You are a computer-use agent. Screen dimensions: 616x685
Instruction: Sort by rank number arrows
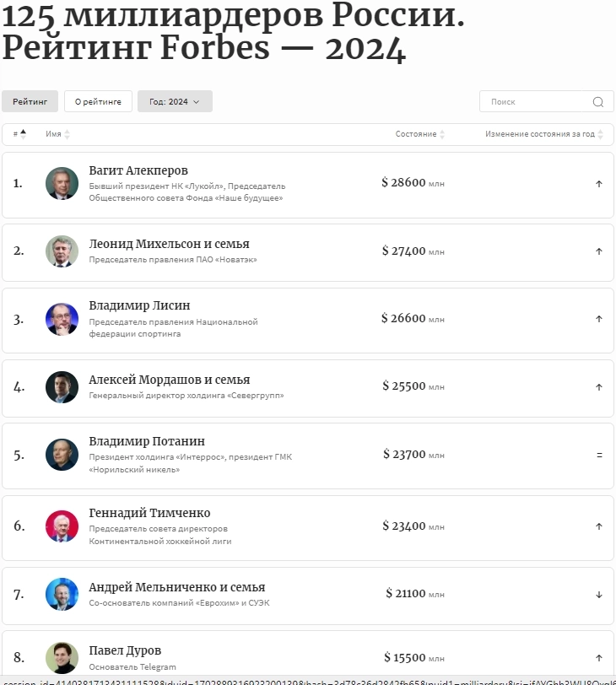coord(23,134)
